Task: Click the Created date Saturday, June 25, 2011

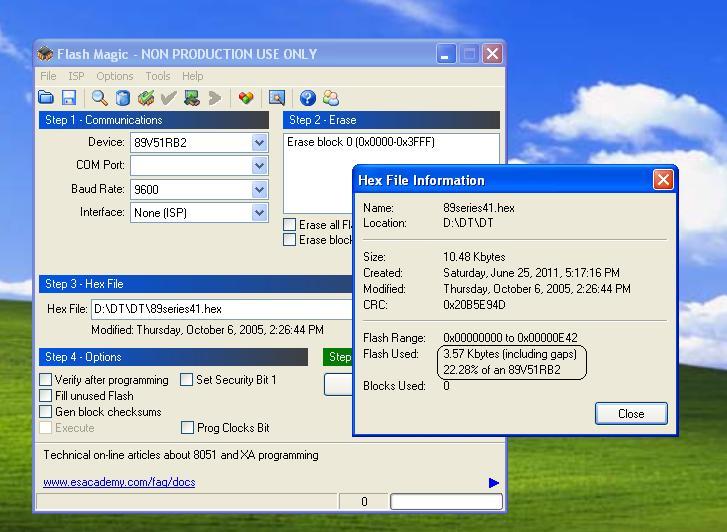Action: [x=531, y=273]
